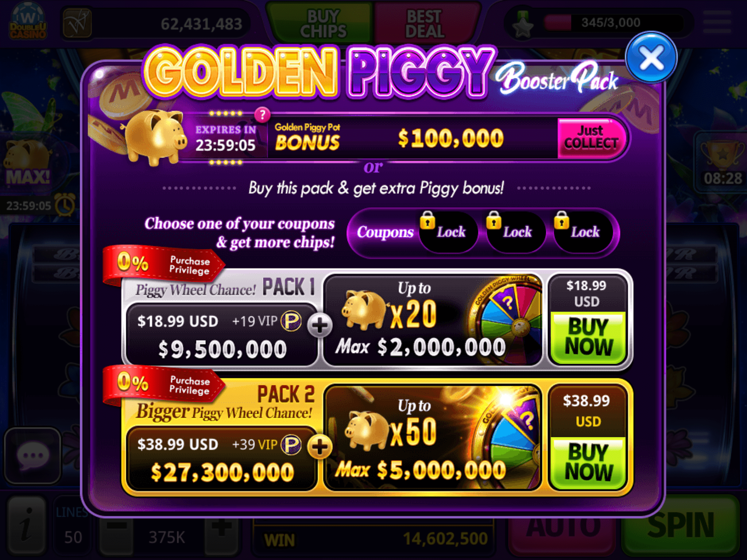This screenshot has width=747, height=560.
Task: Click the DoubleU Casino logo
Action: [x=28, y=22]
